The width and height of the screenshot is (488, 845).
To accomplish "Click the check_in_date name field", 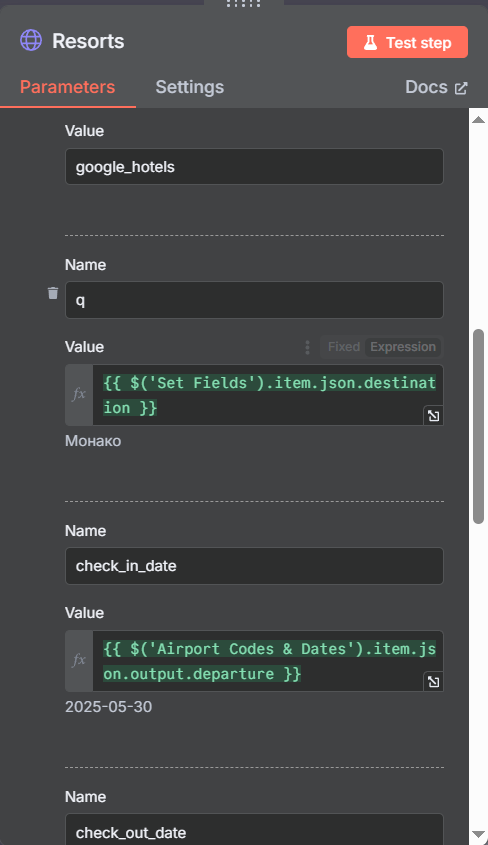I will (x=254, y=566).
